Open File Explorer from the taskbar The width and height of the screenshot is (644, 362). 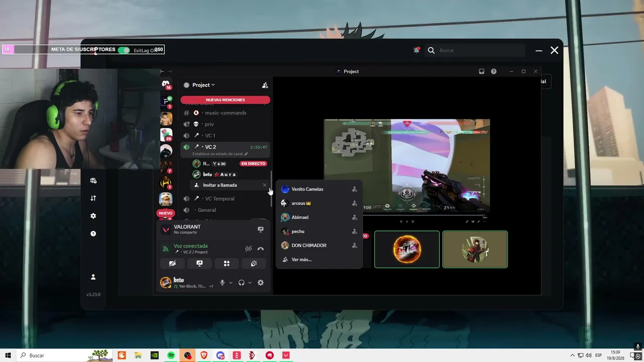pos(138,355)
